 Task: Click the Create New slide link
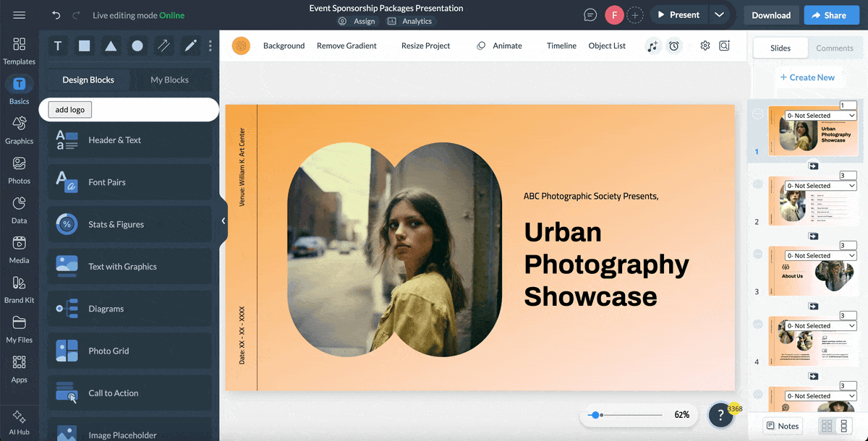809,77
